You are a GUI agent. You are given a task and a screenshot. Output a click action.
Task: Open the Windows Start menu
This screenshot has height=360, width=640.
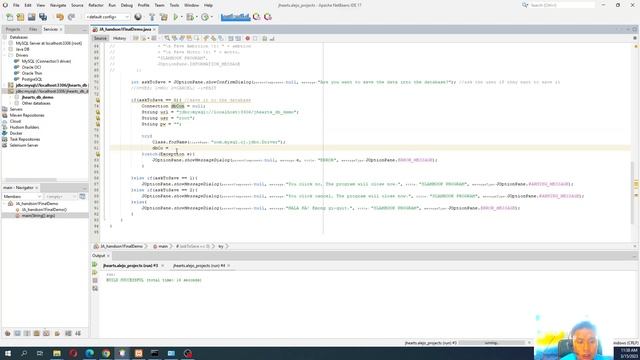8,353
